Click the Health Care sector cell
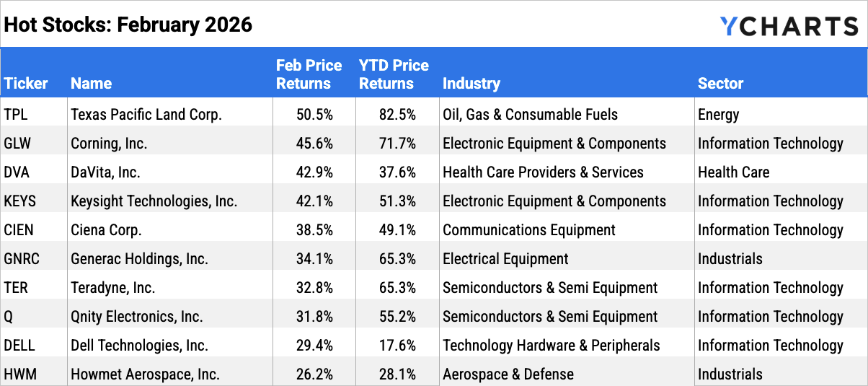 pyautogui.click(x=733, y=172)
